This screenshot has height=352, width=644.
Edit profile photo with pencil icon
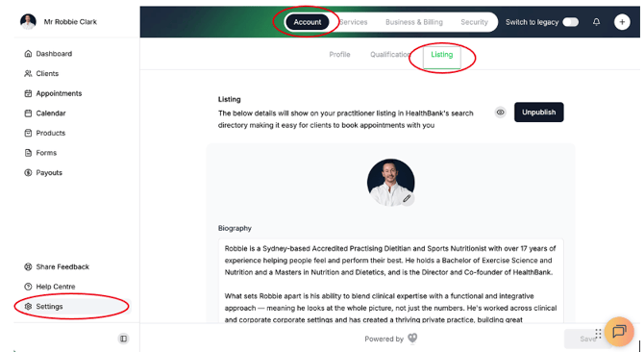(407, 199)
